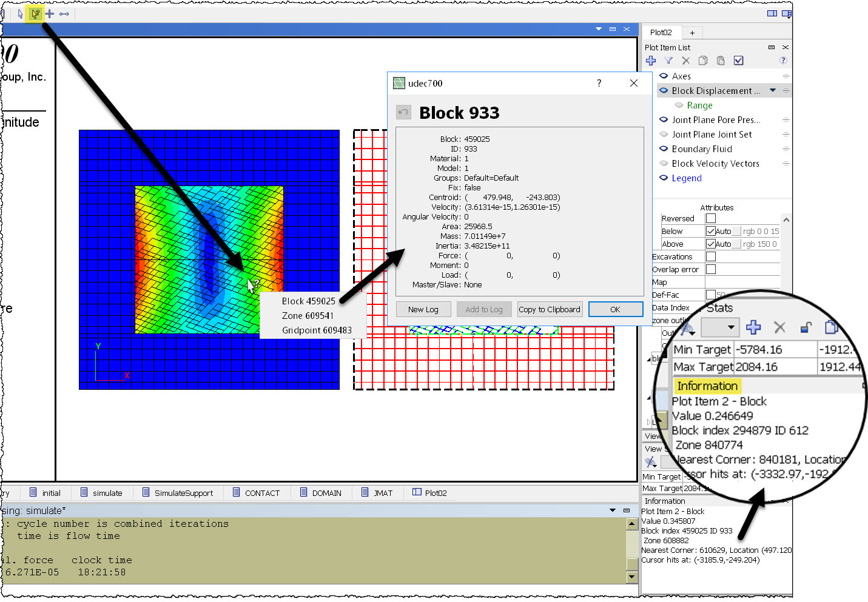
Task: Enable the Reversed attribute checkbox
Action: click(711, 218)
